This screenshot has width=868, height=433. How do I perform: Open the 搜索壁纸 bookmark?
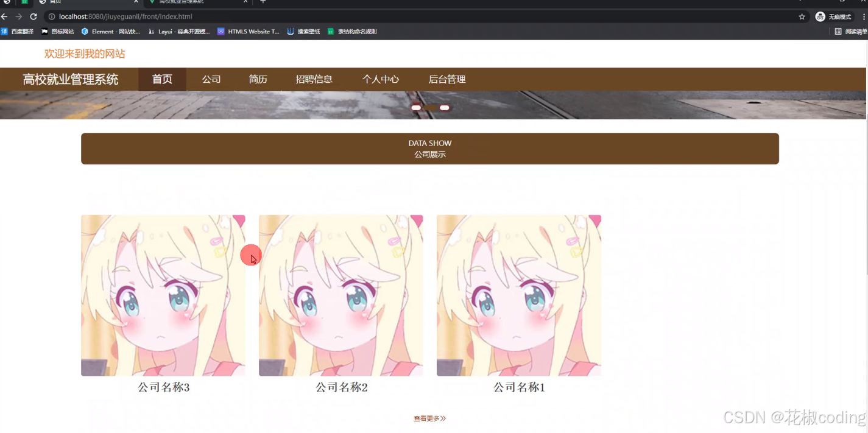304,31
